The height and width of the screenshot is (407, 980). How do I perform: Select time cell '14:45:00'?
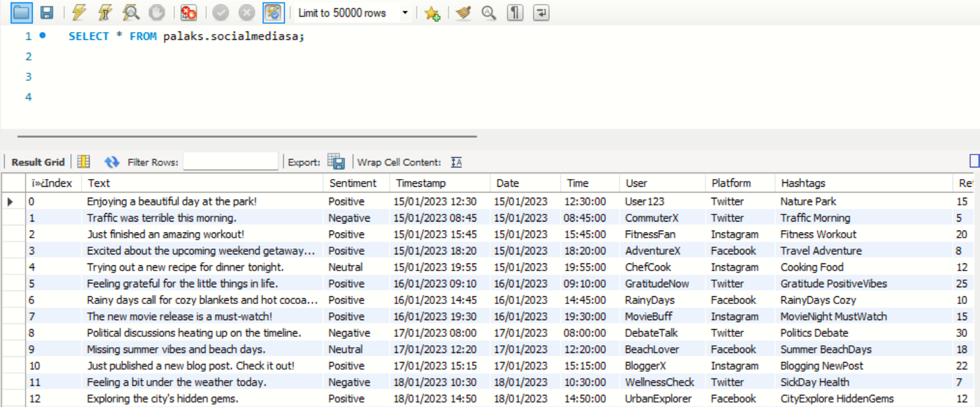(x=590, y=300)
